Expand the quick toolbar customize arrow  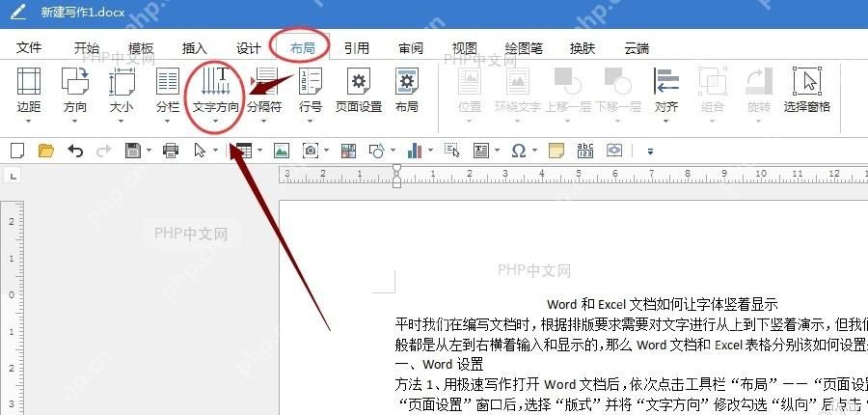[650, 151]
